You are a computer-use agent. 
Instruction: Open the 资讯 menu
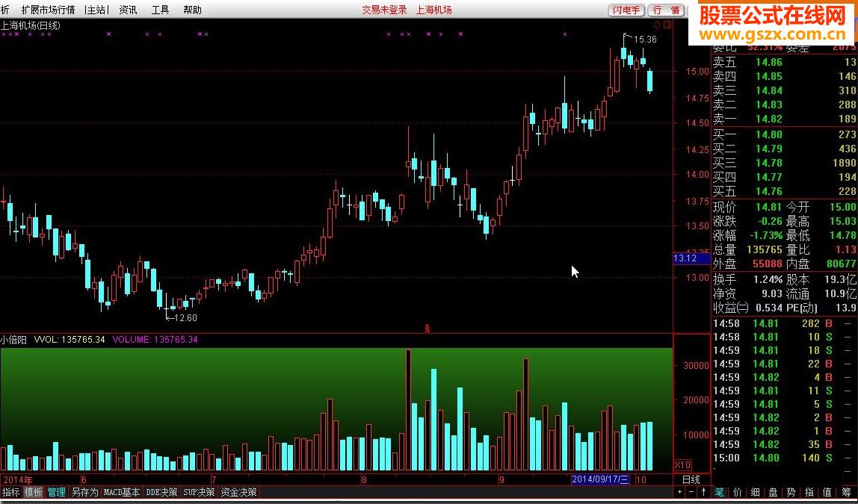tap(128, 10)
